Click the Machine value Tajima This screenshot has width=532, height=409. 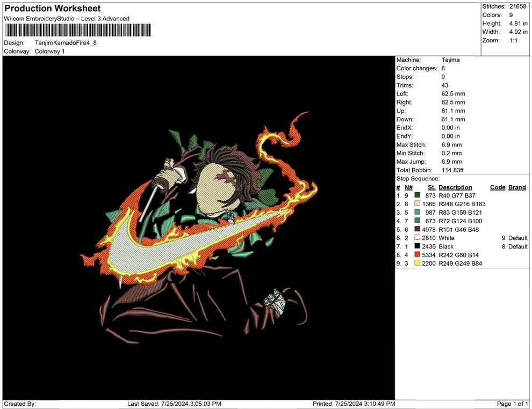(x=450, y=60)
